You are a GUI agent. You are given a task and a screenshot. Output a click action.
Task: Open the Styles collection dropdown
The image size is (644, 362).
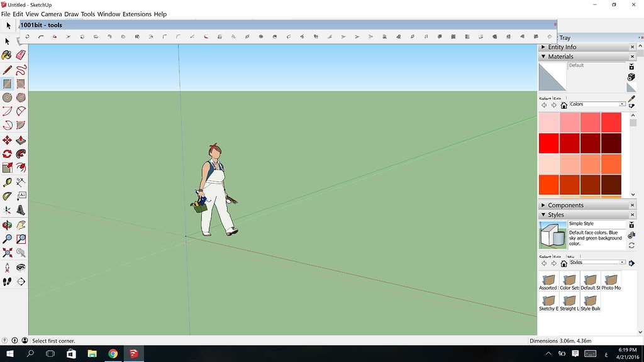point(622,261)
